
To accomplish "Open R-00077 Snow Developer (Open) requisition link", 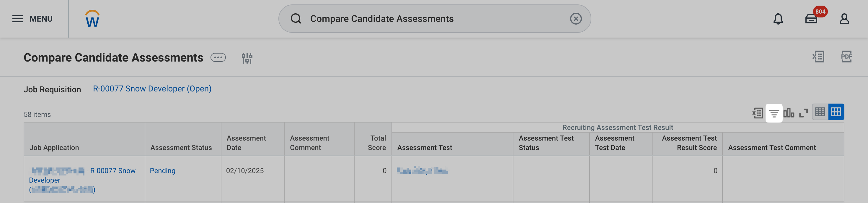I will (152, 89).
